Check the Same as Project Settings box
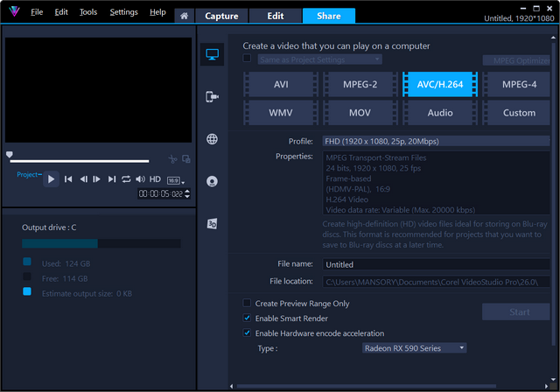This screenshot has height=392, width=560. click(247, 59)
